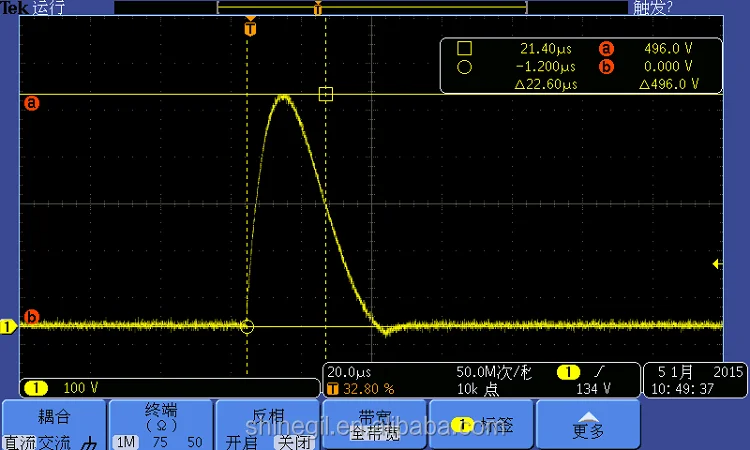Screen dimensions: 750x450
Task: Turn invert to 关闭 (off)
Action: [x=292, y=441]
